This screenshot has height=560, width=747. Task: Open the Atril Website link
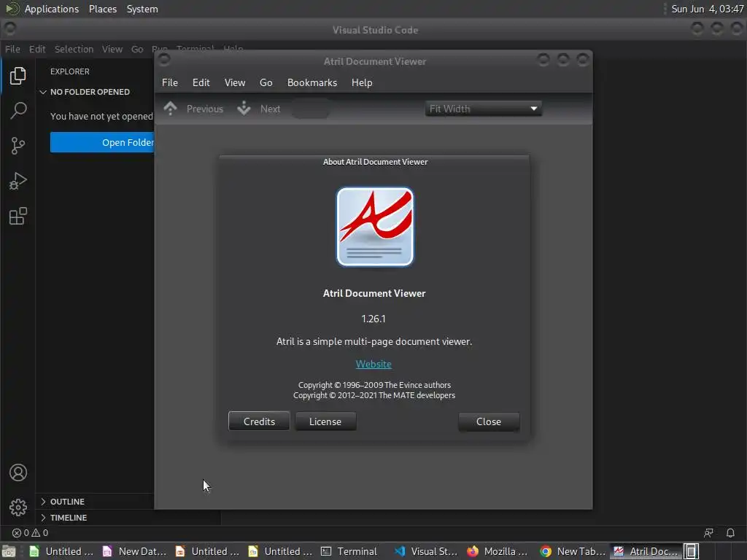(x=373, y=364)
